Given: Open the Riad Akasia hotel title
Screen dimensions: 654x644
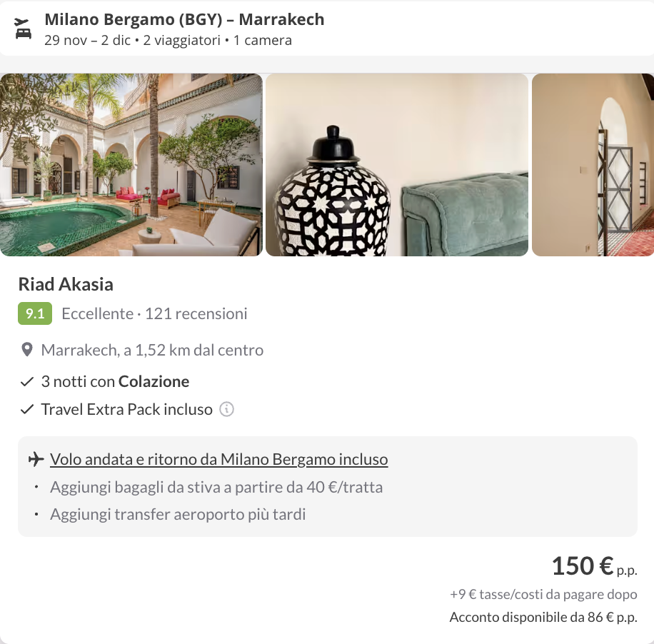Looking at the screenshot, I should click(x=66, y=284).
